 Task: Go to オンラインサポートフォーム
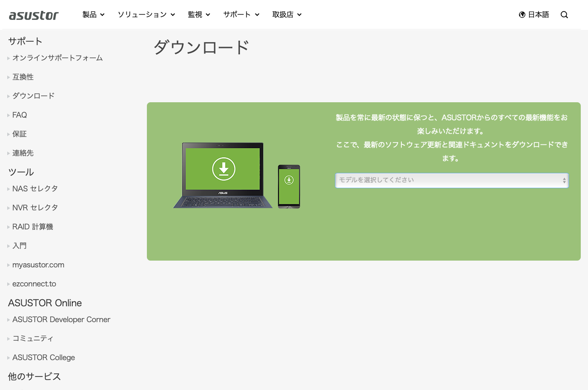click(x=57, y=58)
